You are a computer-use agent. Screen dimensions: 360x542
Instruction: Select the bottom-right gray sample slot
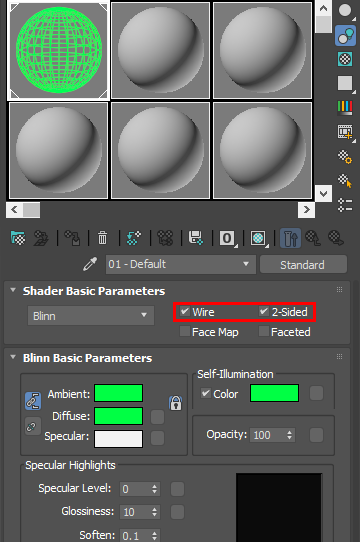[262, 151]
